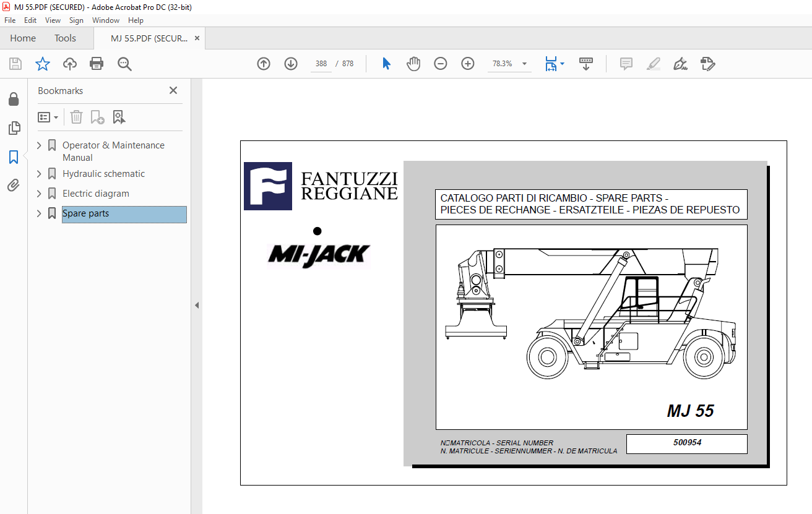Open the File menu

pos(10,20)
